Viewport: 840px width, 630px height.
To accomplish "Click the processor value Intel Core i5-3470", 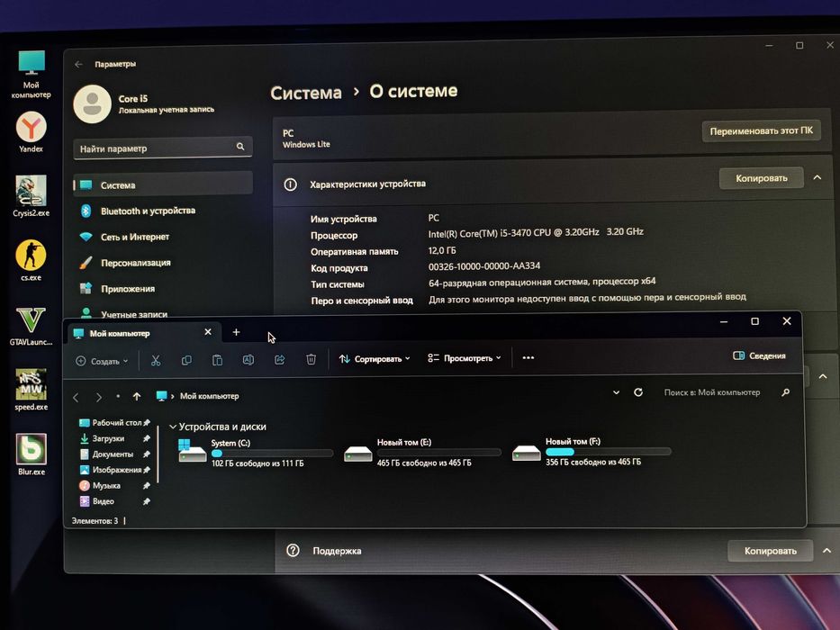I will tap(536, 232).
